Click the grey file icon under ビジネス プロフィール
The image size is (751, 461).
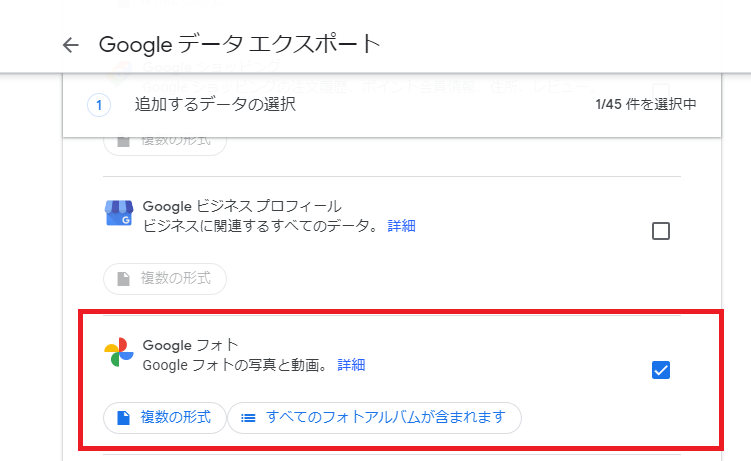click(124, 278)
